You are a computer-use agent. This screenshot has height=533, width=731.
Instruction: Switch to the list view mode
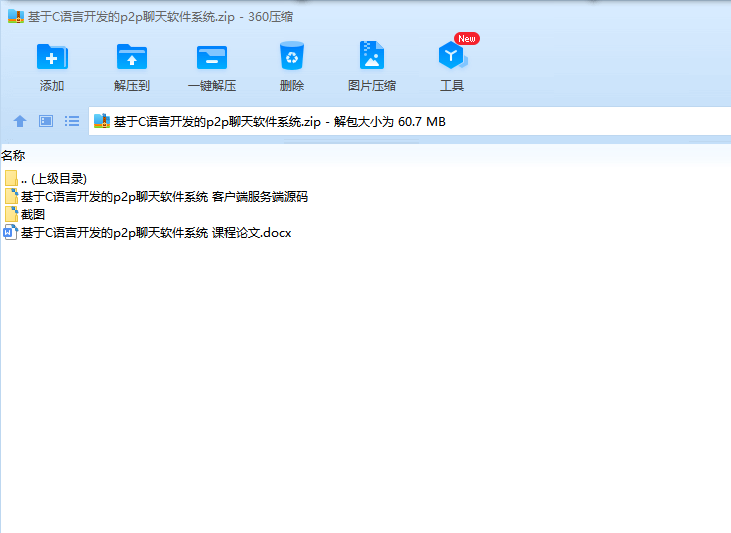(x=72, y=121)
